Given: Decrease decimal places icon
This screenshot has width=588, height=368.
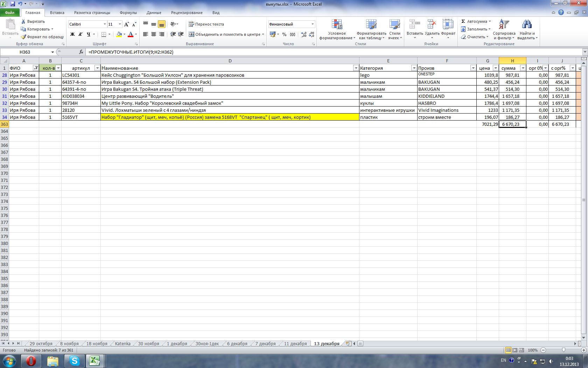Looking at the screenshot, I should point(312,34).
